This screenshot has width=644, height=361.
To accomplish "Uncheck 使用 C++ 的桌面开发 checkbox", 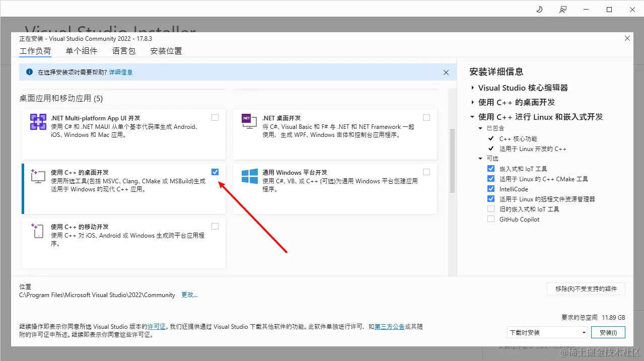I will click(x=215, y=172).
